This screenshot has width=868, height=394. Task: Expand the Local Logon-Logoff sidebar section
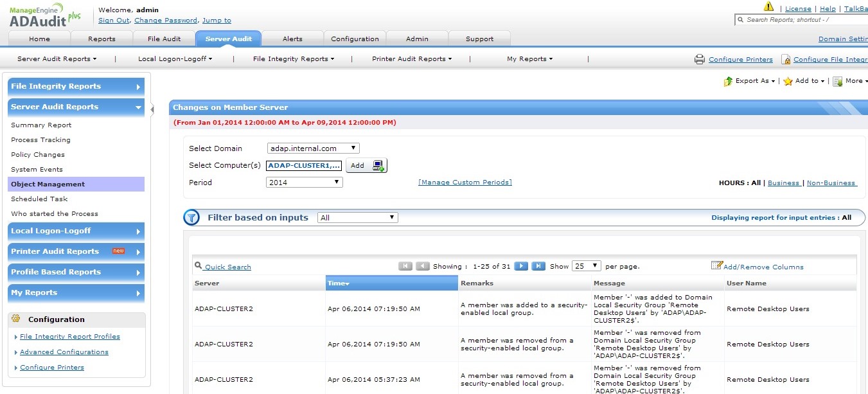click(x=76, y=231)
